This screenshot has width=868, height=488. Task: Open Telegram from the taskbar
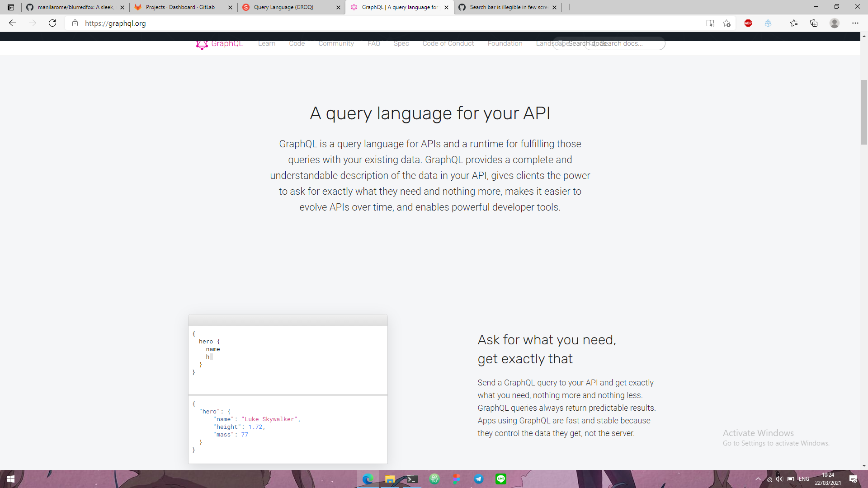point(479,479)
